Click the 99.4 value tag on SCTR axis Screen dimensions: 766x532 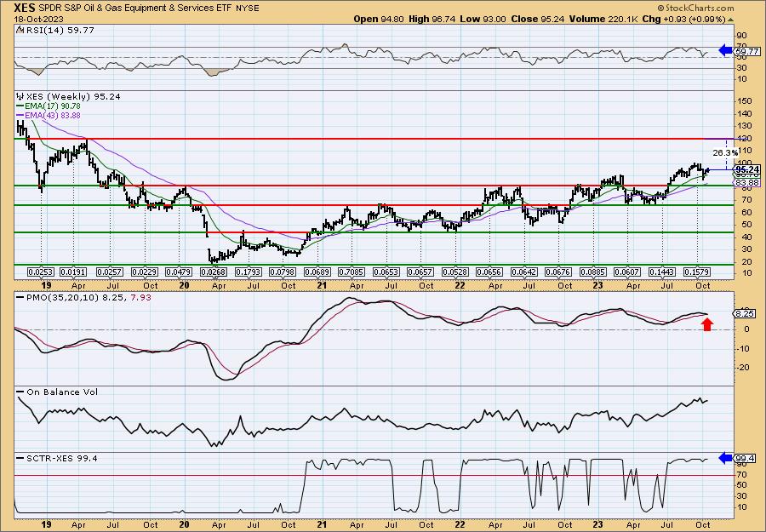pos(746,458)
